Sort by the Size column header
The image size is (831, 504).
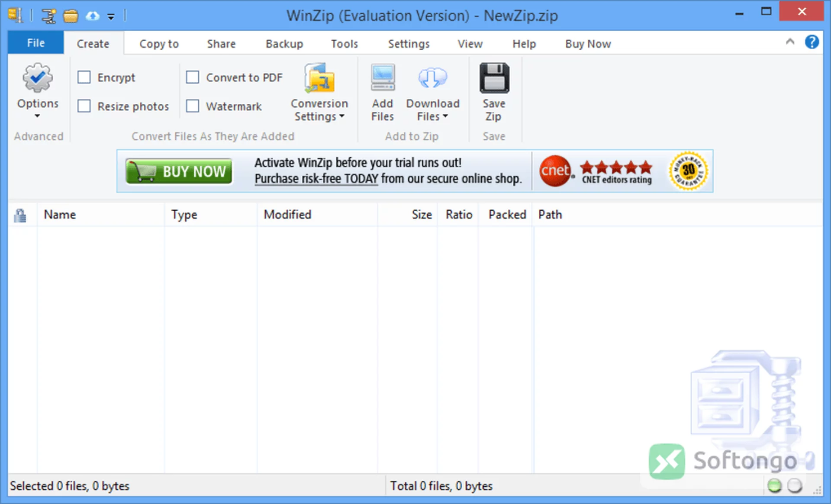click(x=408, y=215)
